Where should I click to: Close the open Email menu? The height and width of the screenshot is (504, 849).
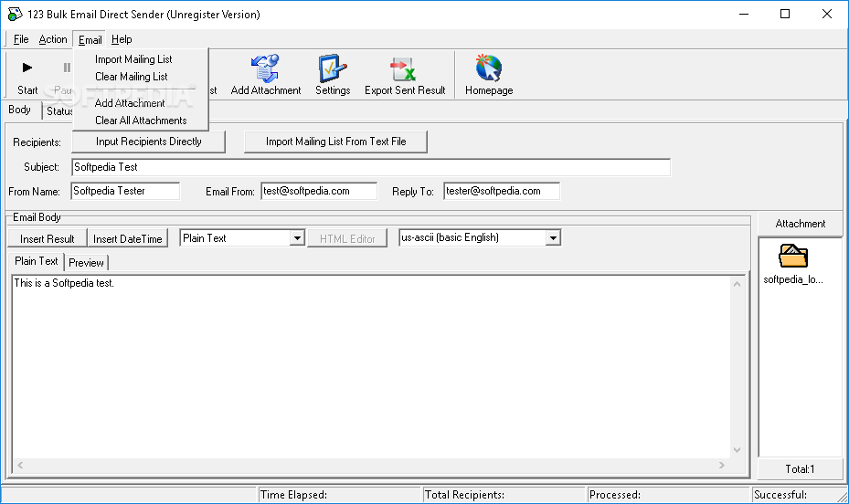(x=90, y=39)
